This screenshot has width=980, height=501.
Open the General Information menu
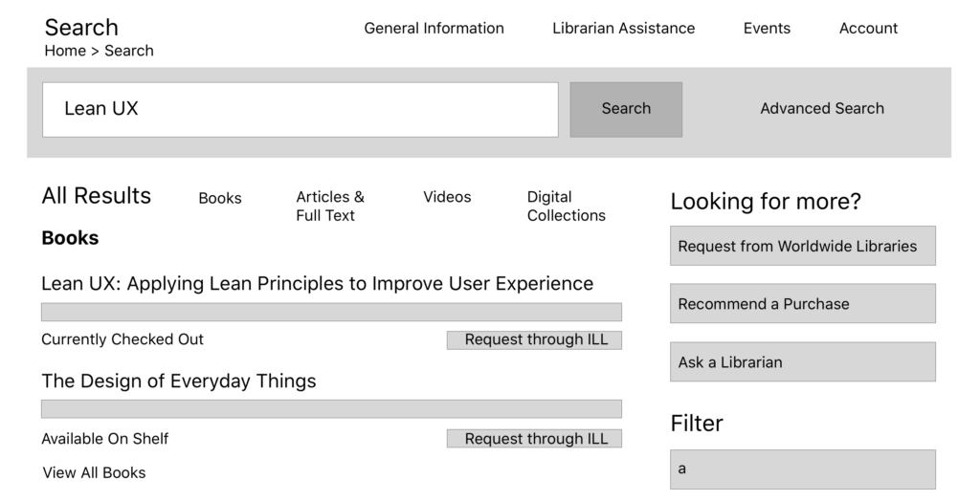tap(434, 28)
